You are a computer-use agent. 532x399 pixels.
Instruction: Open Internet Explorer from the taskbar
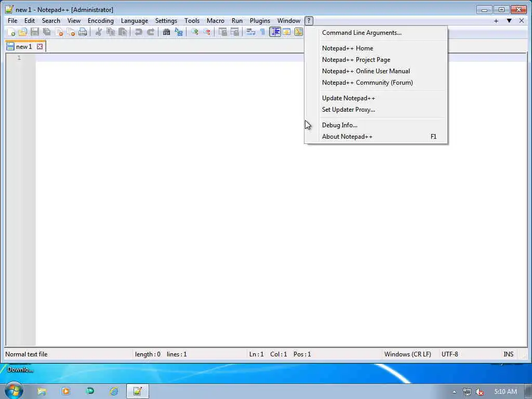coord(114,391)
